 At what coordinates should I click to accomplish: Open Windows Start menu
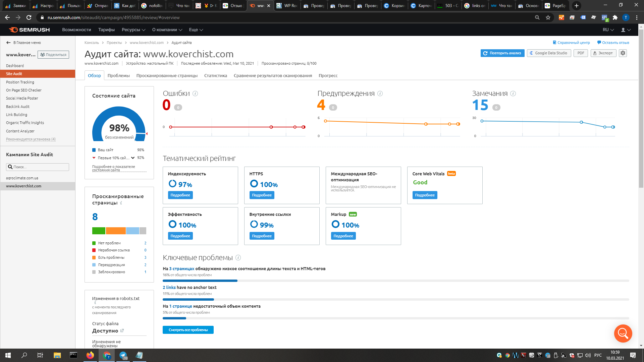coord(8,355)
